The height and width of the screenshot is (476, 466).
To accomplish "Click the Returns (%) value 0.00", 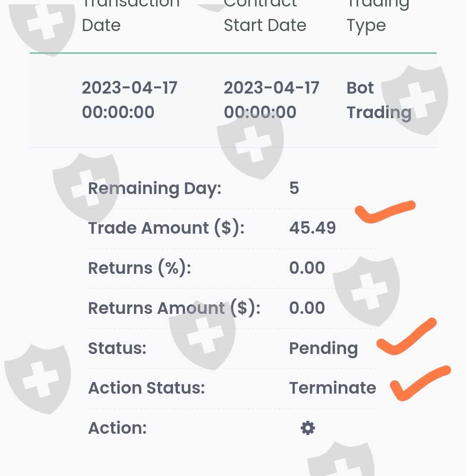I will [x=307, y=268].
